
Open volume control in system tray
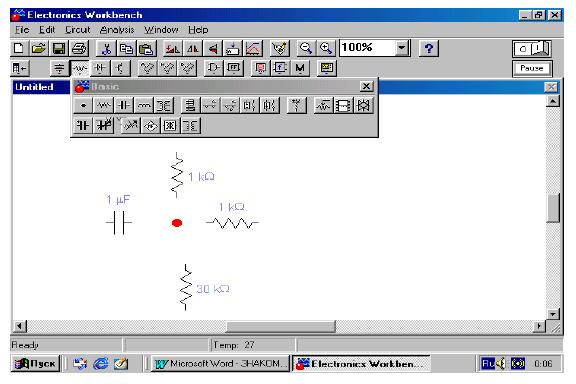click(x=501, y=364)
